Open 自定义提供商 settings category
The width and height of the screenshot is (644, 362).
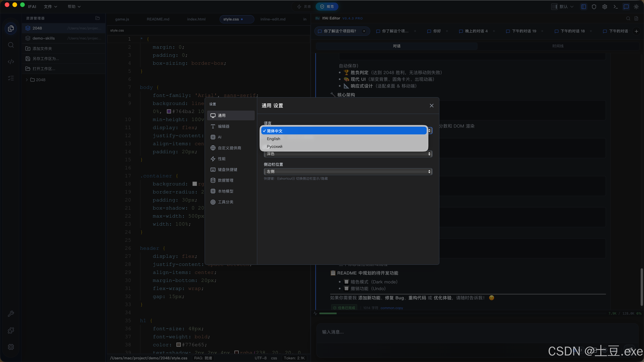point(231,148)
